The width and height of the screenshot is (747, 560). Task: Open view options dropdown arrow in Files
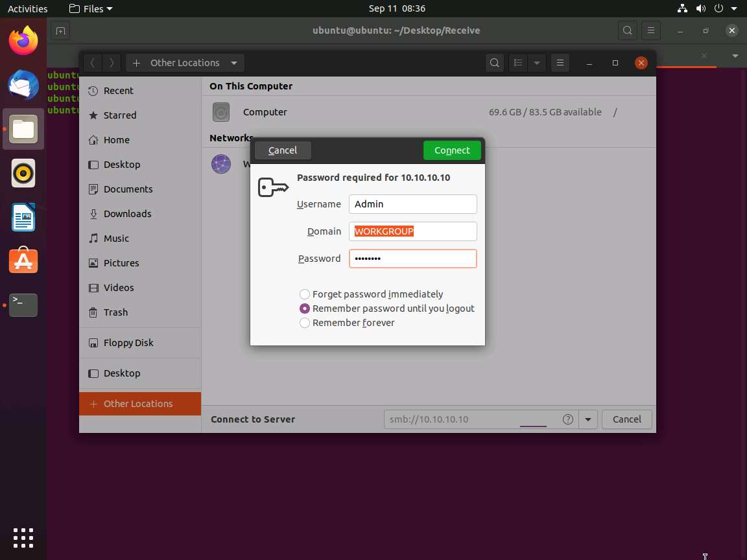[x=537, y=63]
